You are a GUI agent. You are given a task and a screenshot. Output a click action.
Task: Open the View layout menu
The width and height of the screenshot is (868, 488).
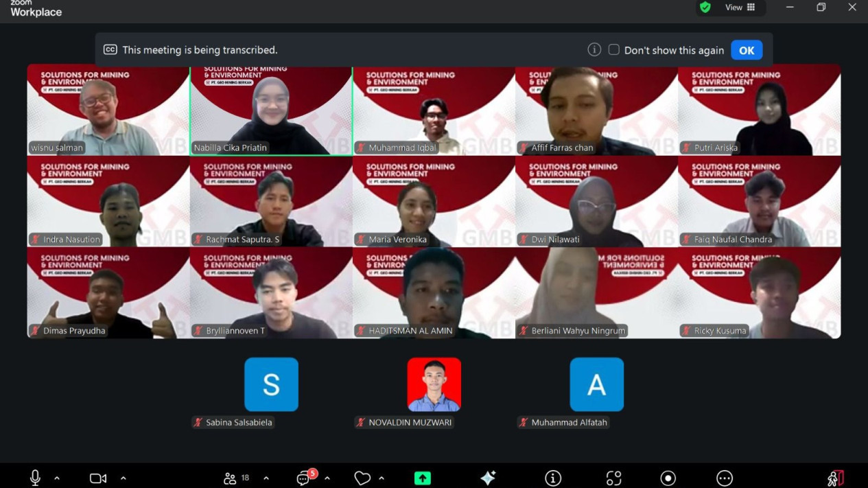coord(740,8)
